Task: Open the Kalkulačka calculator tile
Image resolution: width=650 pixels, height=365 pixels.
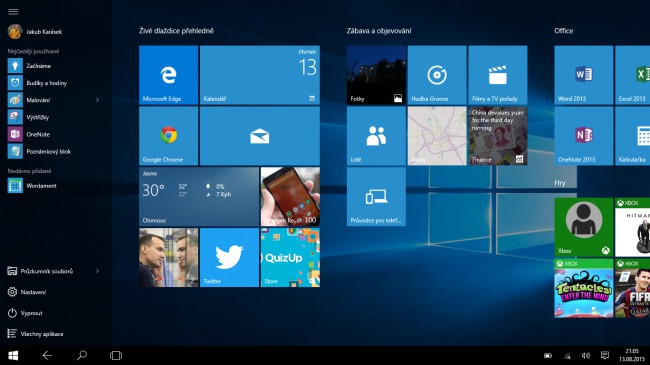Action: (633, 136)
